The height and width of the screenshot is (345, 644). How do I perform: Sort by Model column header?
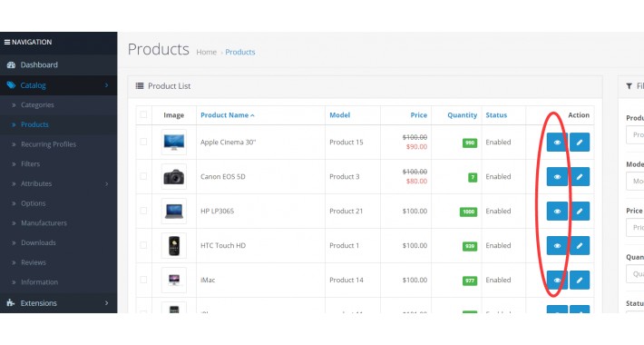click(339, 115)
